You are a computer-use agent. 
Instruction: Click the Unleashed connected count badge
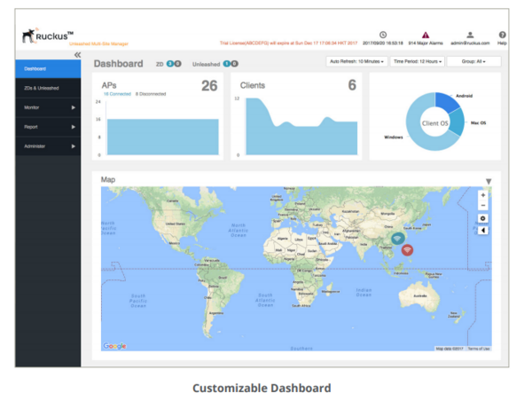pyautogui.click(x=227, y=64)
